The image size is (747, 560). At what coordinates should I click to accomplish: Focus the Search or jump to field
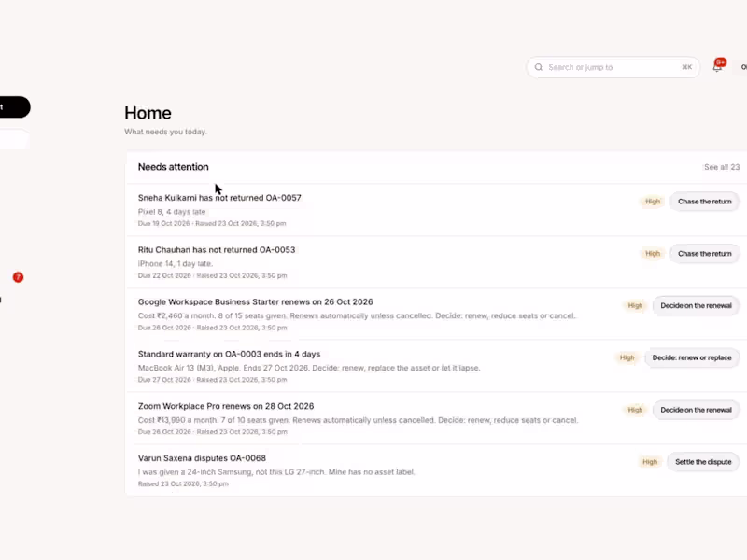[613, 67]
